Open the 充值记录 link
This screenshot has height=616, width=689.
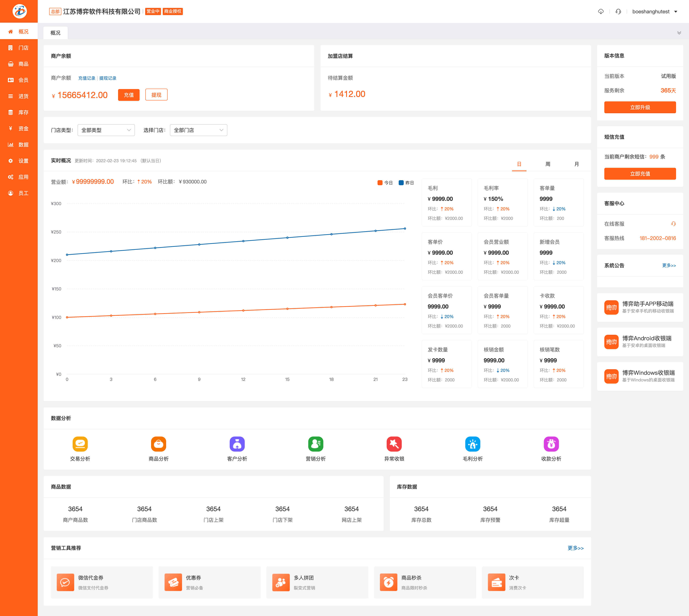point(87,78)
